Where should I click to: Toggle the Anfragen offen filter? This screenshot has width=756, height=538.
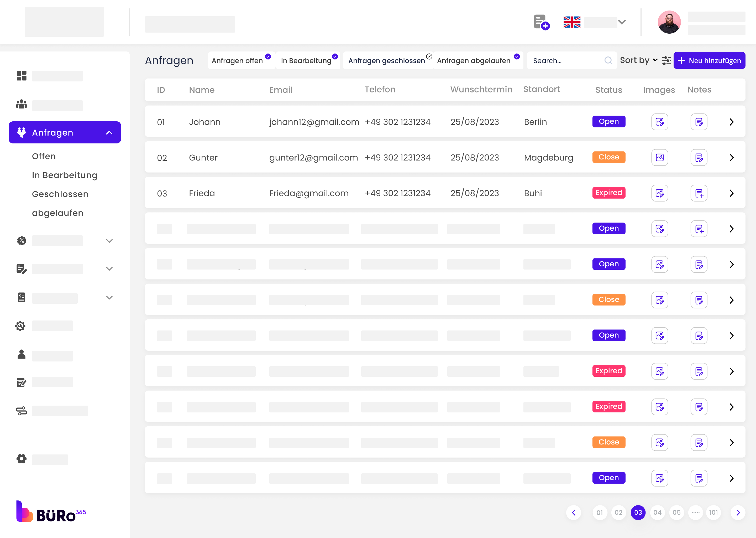pyautogui.click(x=241, y=60)
